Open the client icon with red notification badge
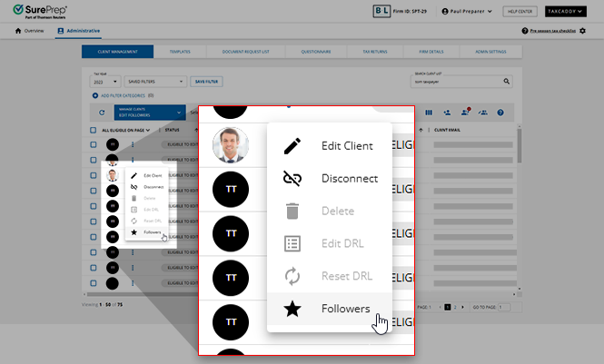The image size is (604, 364). [x=465, y=112]
